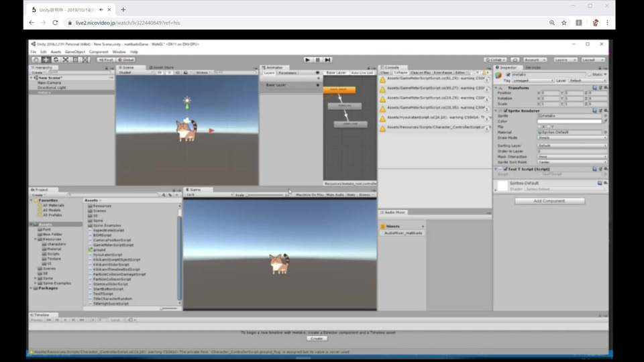This screenshot has height=362, width=644.
Task: Toggle Flip X checkbox in Sprite Renderer
Action: [x=539, y=127]
